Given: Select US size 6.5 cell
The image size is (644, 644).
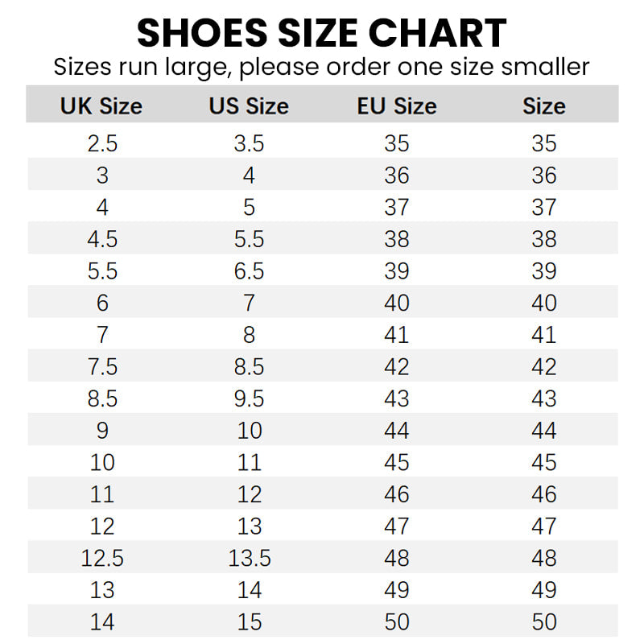Looking at the screenshot, I should pos(249,271).
